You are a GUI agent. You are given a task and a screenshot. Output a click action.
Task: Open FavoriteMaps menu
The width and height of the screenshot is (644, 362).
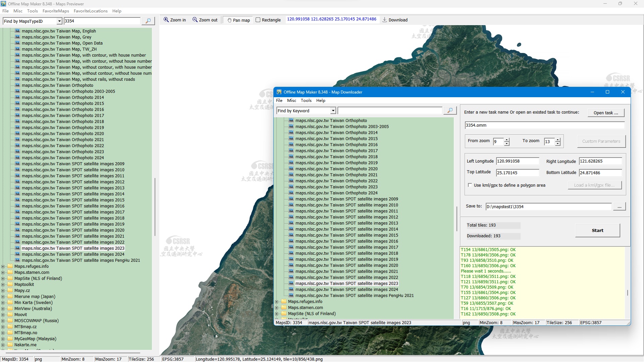click(56, 11)
